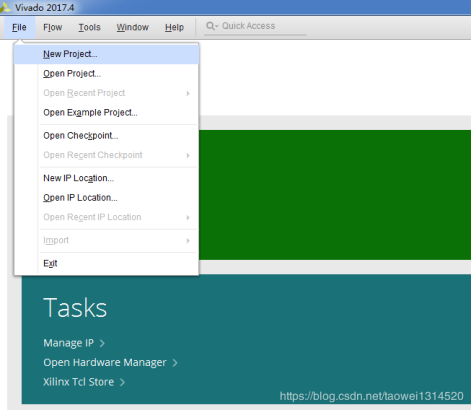Click the Vivado logo in title bar
Screen dimensions: 471x410
click(5, 7)
